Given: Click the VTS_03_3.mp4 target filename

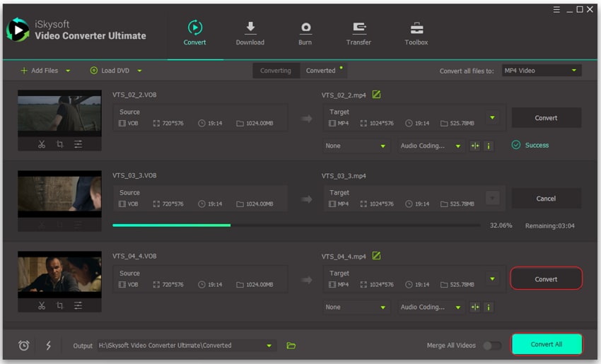Looking at the screenshot, I should tap(344, 176).
